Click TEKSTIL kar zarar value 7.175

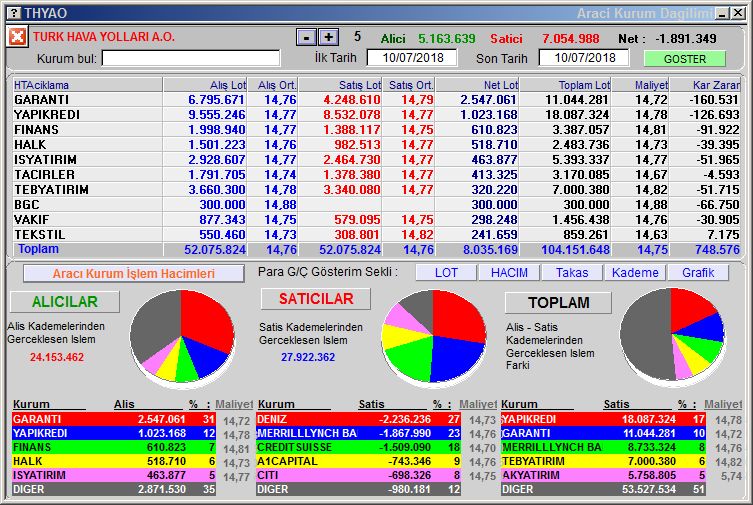(x=723, y=234)
